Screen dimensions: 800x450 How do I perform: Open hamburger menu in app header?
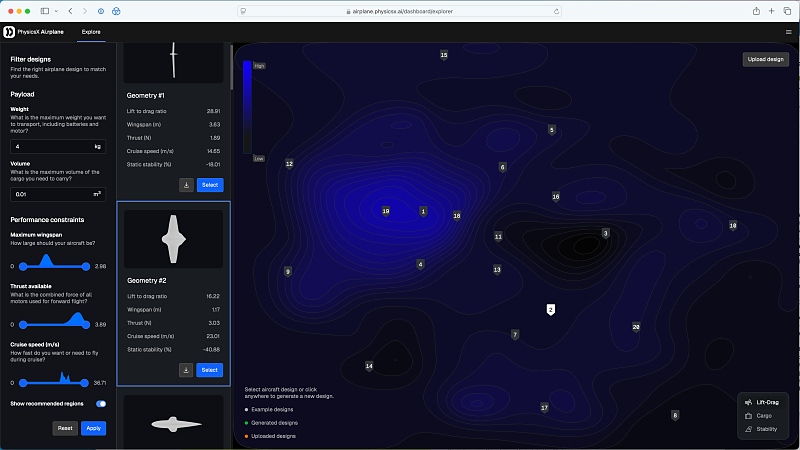[788, 32]
